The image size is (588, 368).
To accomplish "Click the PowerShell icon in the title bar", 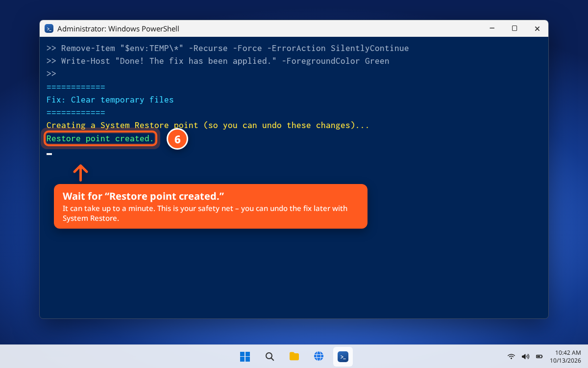I will coord(49,28).
